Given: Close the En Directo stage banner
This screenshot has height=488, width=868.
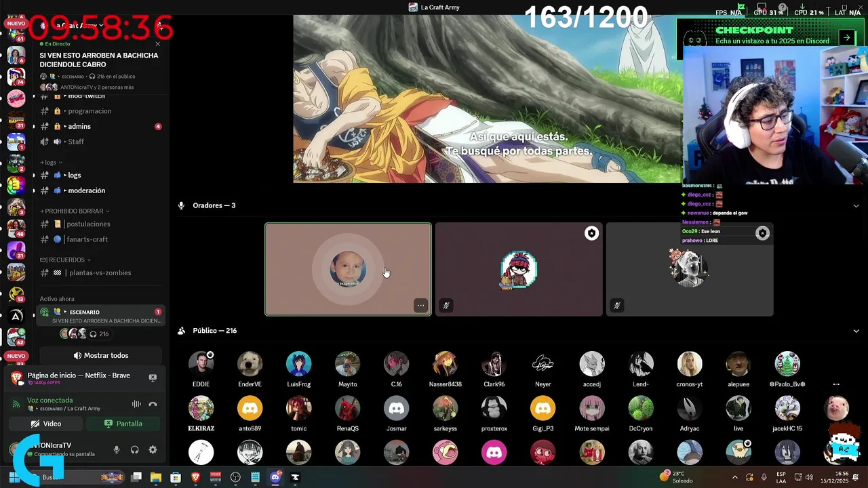Looking at the screenshot, I should click(x=158, y=44).
